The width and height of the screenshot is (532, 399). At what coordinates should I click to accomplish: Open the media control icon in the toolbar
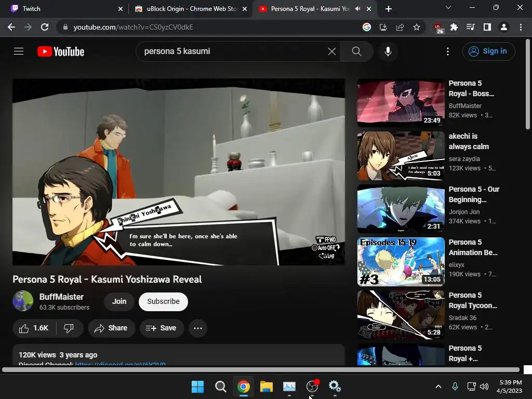471,27
